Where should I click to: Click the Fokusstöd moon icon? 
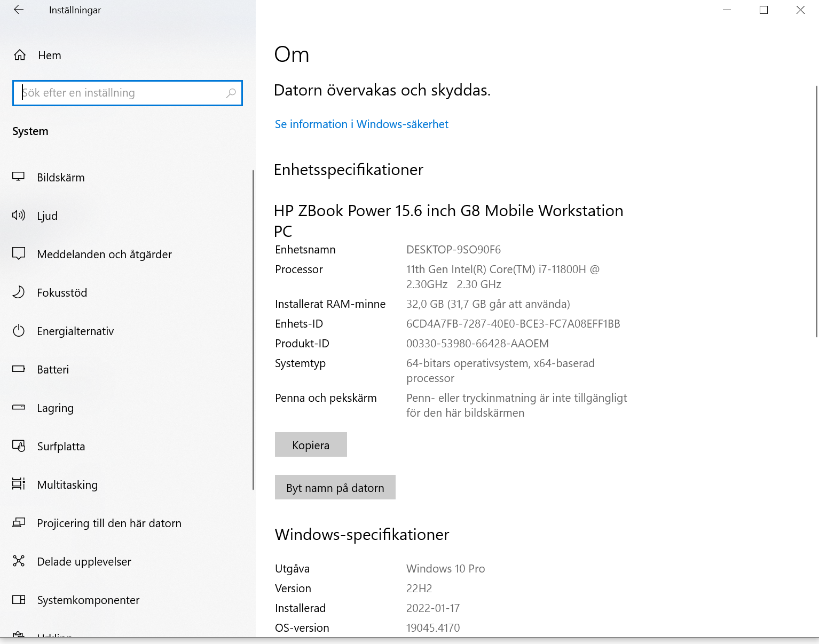19,292
